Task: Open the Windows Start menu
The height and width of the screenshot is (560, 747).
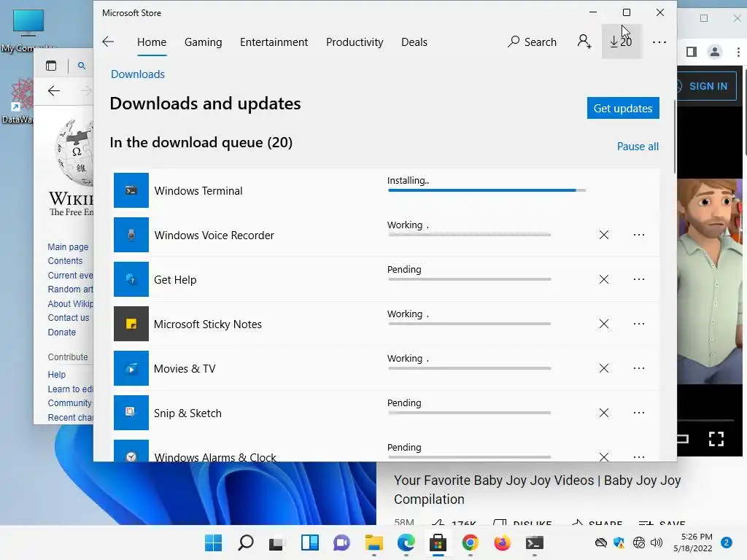Action: pyautogui.click(x=214, y=542)
